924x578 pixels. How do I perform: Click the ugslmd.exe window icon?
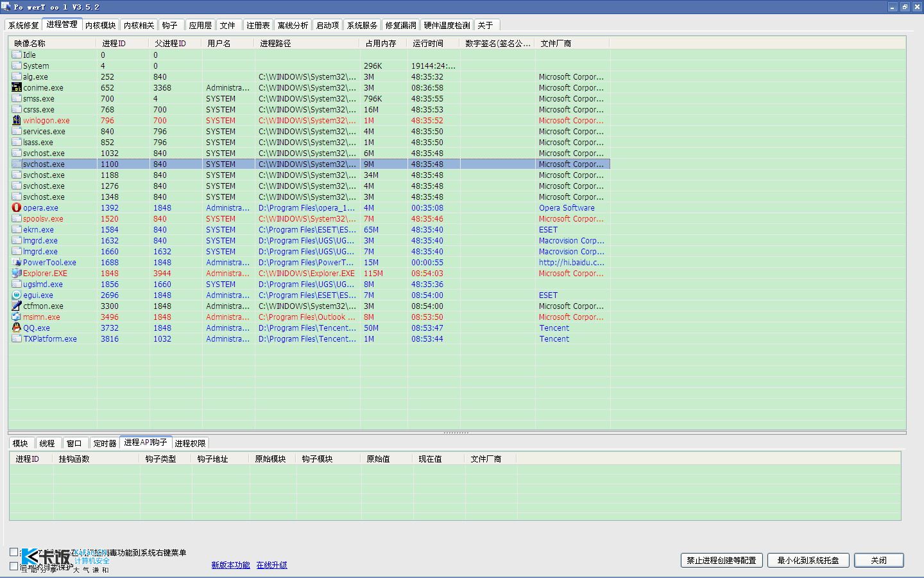[17, 284]
